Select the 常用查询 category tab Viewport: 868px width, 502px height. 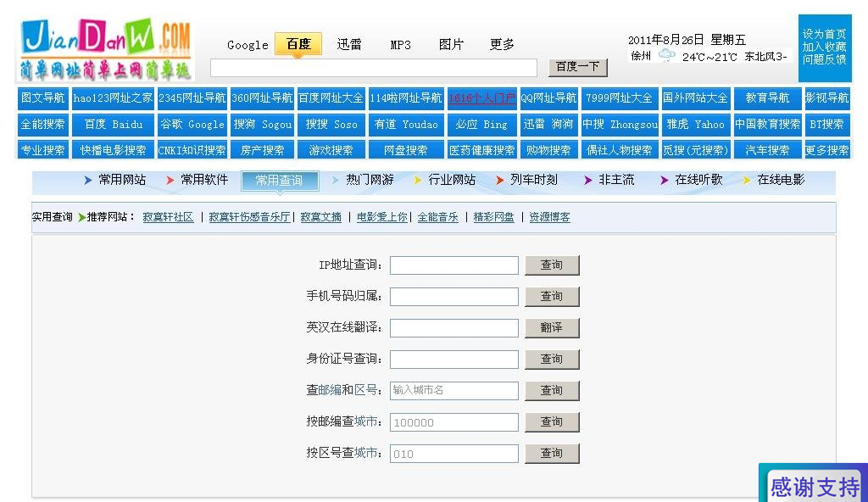280,181
